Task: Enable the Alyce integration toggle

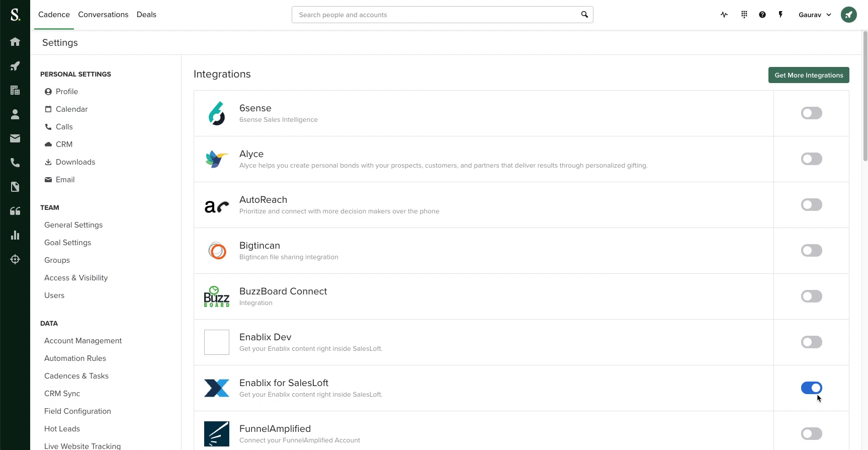Action: point(811,159)
